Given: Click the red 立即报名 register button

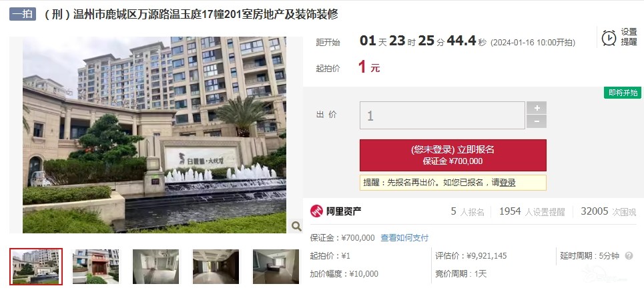Looking at the screenshot, I should [x=453, y=155].
